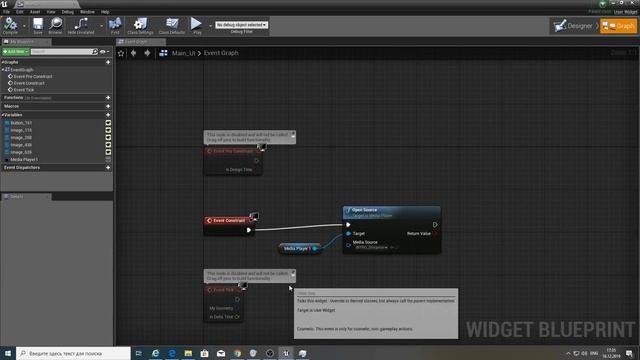
Task: Open the Debug menu
Action: pos(68,12)
